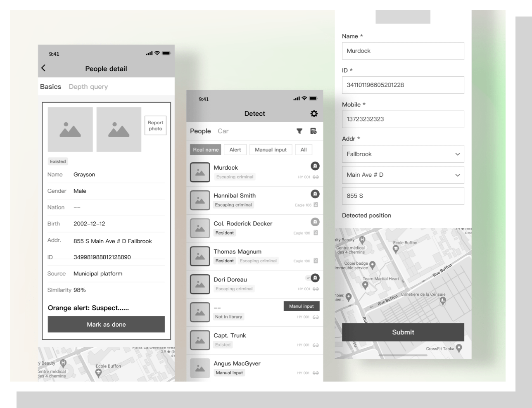Submit the person form

tap(403, 332)
